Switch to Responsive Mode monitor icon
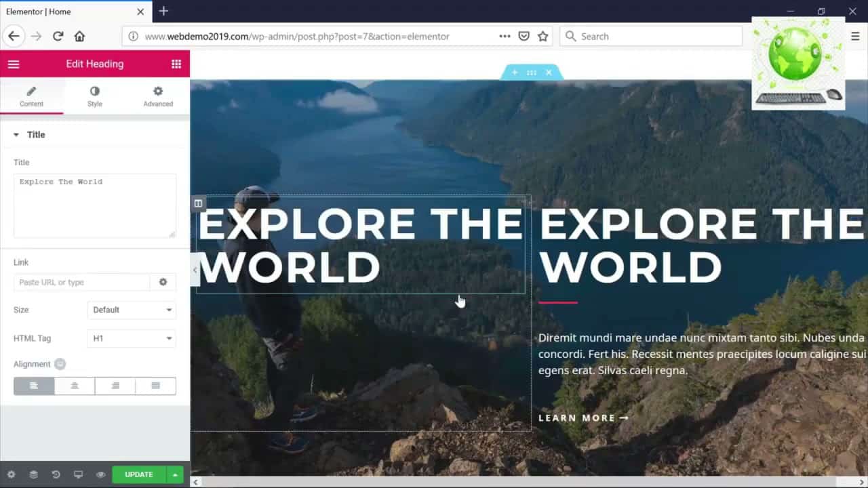The width and height of the screenshot is (868, 488). (x=79, y=474)
